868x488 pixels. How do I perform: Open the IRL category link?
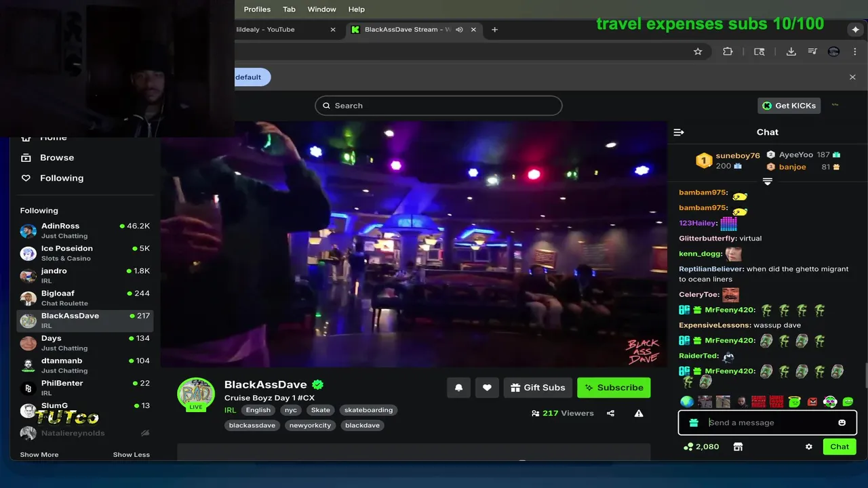(231, 410)
